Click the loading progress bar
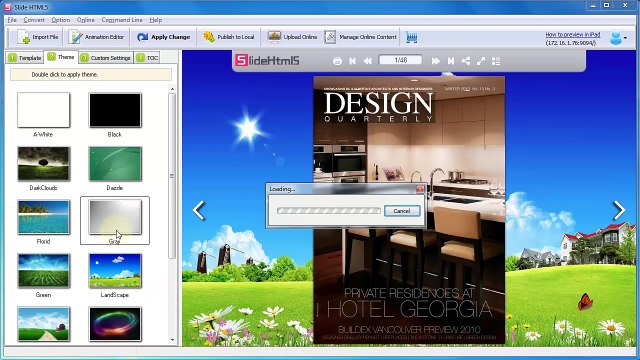The image size is (640, 360). (329, 211)
